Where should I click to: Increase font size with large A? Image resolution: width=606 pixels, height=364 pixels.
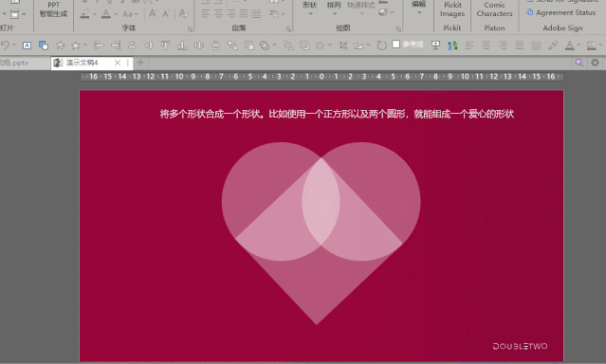click(153, 14)
